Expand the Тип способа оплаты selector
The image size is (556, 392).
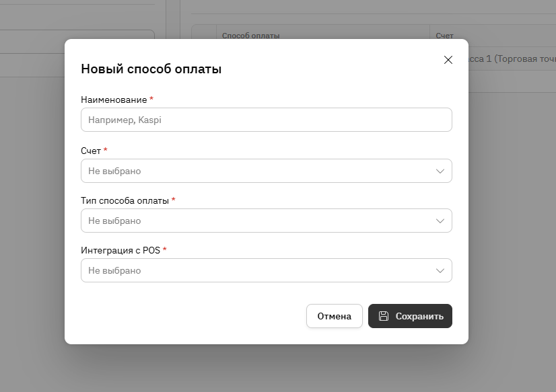pyautogui.click(x=256, y=221)
